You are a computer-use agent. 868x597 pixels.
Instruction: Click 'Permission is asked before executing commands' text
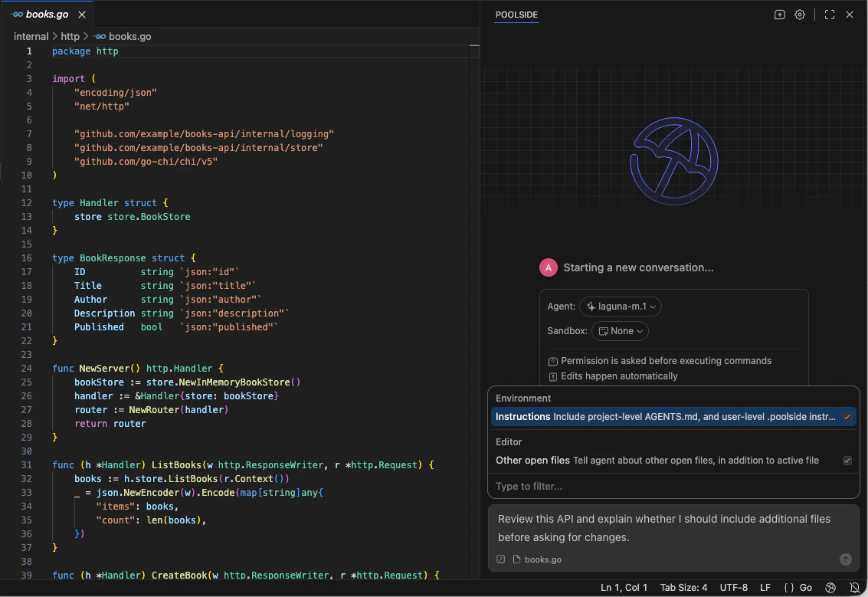tap(666, 361)
